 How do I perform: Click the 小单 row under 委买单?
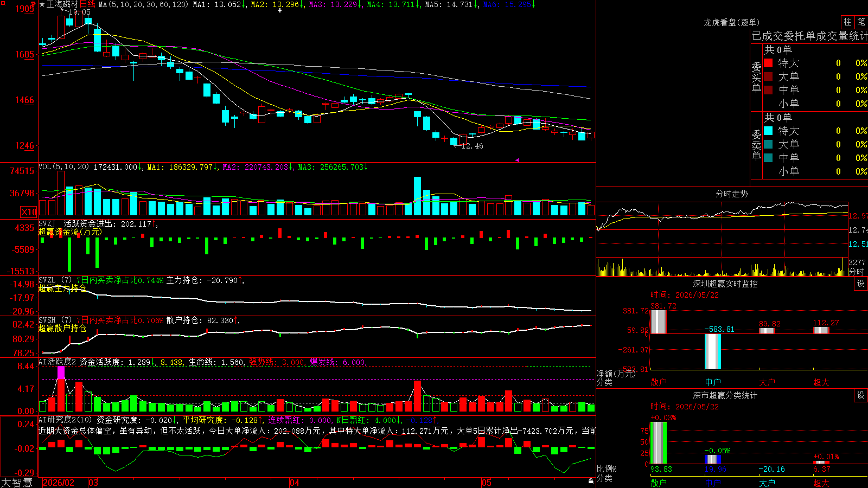click(815, 104)
